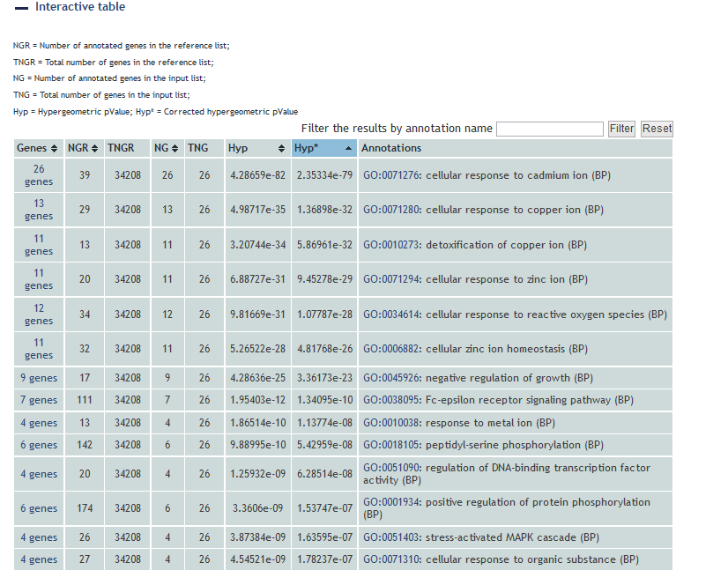This screenshot has height=570, width=728.
Task: Select corrected p-value 3.36173e-23
Action: click(324, 378)
